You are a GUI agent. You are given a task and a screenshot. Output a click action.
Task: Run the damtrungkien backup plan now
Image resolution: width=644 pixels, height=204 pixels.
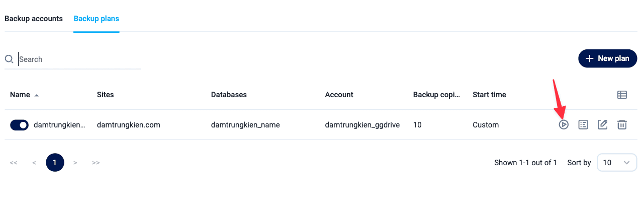(564, 124)
